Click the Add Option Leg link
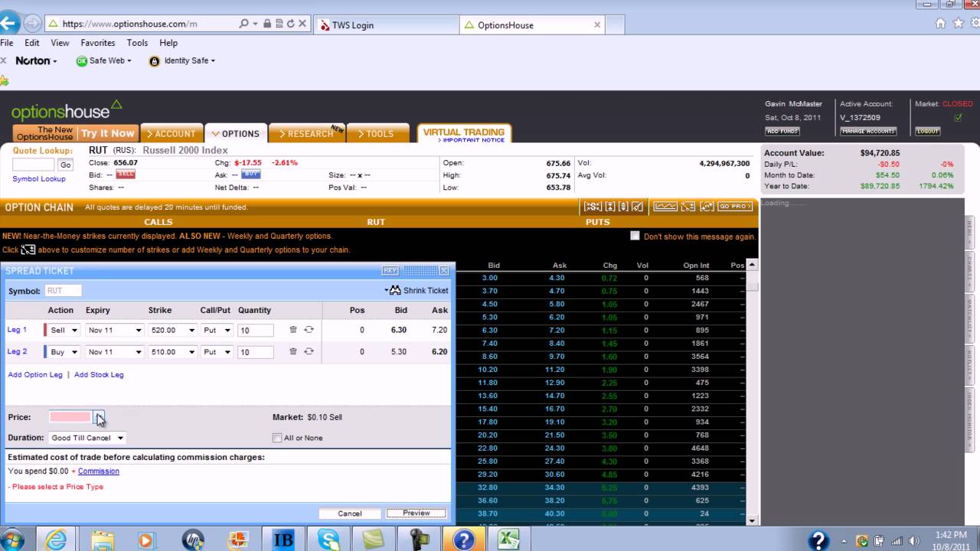 (x=35, y=374)
